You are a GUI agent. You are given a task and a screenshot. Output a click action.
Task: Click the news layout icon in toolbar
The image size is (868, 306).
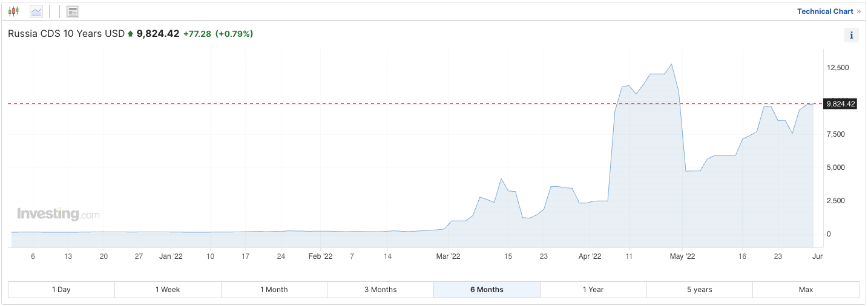73,11
